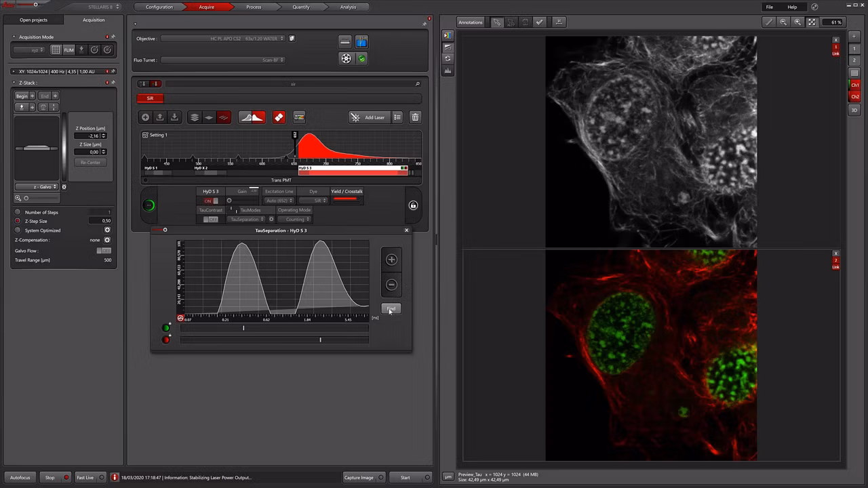The width and height of the screenshot is (868, 488).
Task: Switch to the Configuration workflow tab
Action: coord(159,7)
